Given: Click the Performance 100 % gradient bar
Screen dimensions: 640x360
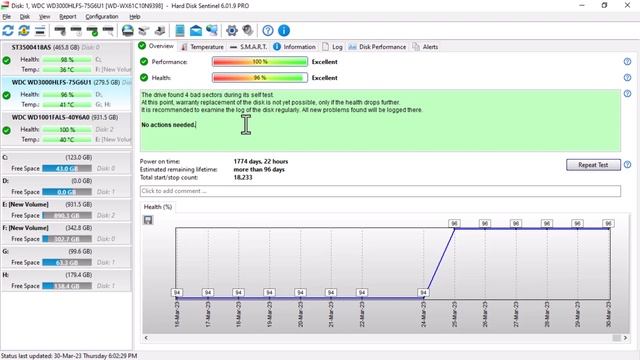Looking at the screenshot, I should point(260,62).
